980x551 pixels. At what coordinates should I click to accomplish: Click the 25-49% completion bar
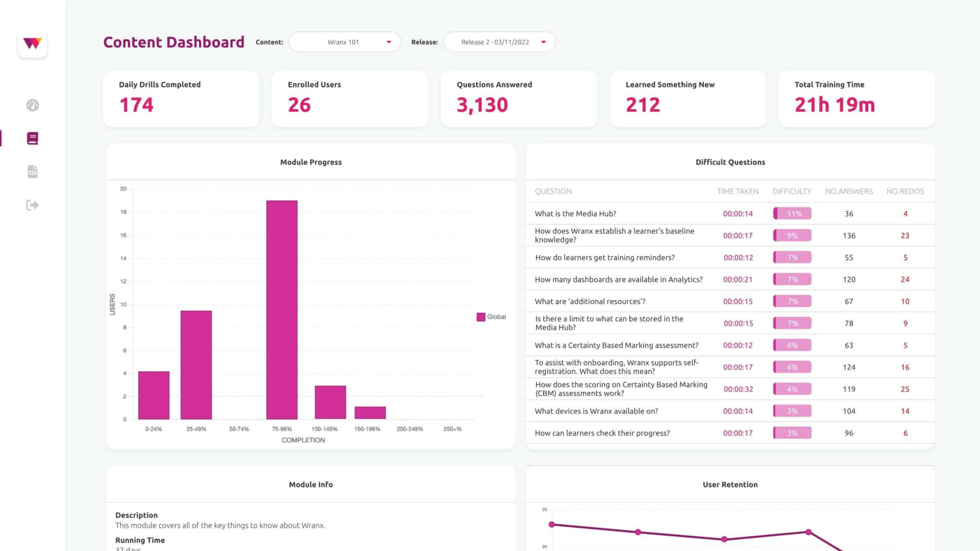click(x=196, y=365)
